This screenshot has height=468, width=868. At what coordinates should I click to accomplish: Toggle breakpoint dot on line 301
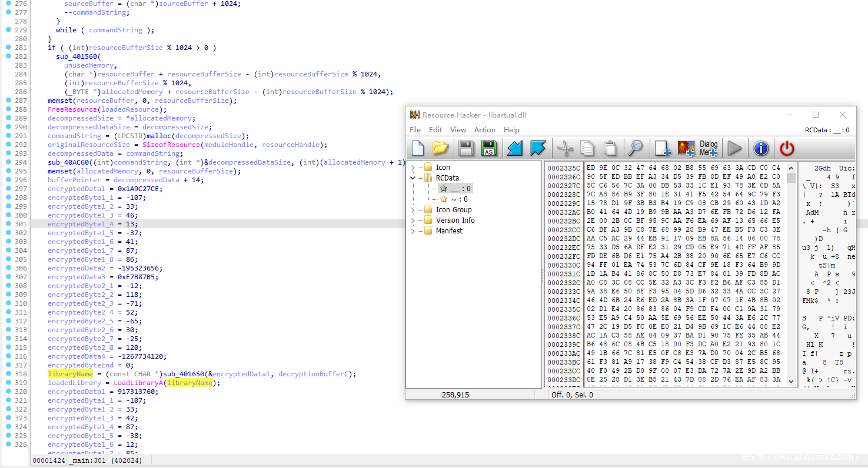pos(8,224)
